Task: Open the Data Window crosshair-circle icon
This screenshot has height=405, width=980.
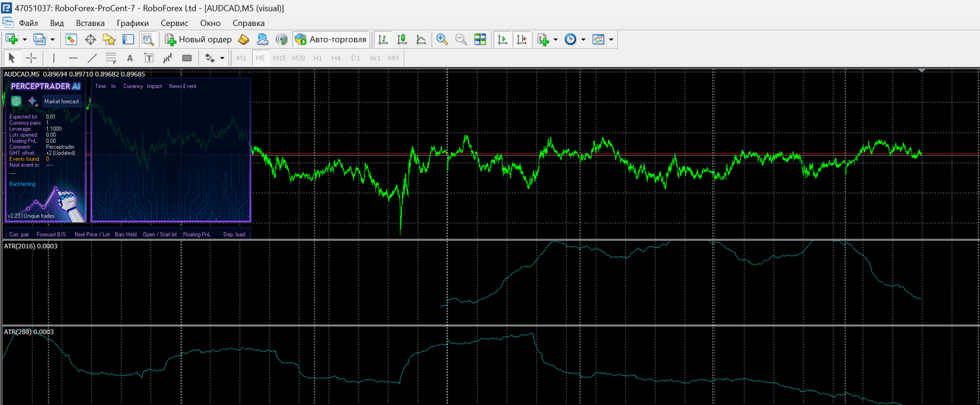Action: click(90, 39)
